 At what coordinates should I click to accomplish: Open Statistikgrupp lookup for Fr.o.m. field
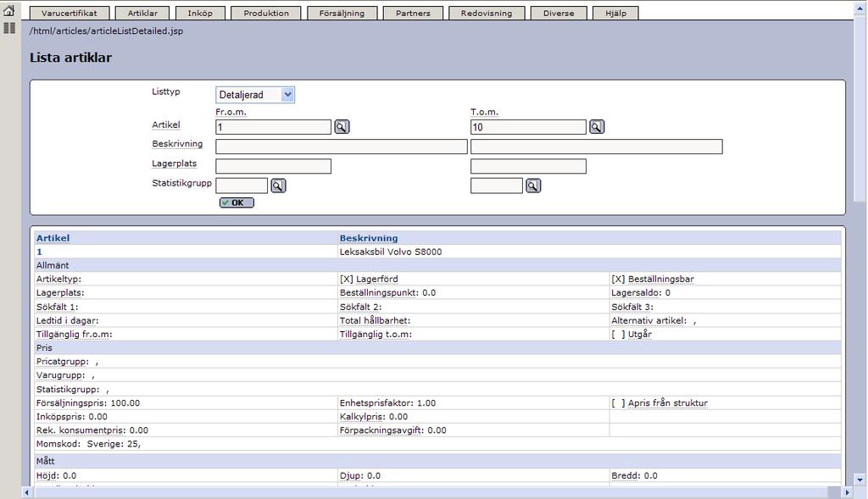click(x=278, y=186)
